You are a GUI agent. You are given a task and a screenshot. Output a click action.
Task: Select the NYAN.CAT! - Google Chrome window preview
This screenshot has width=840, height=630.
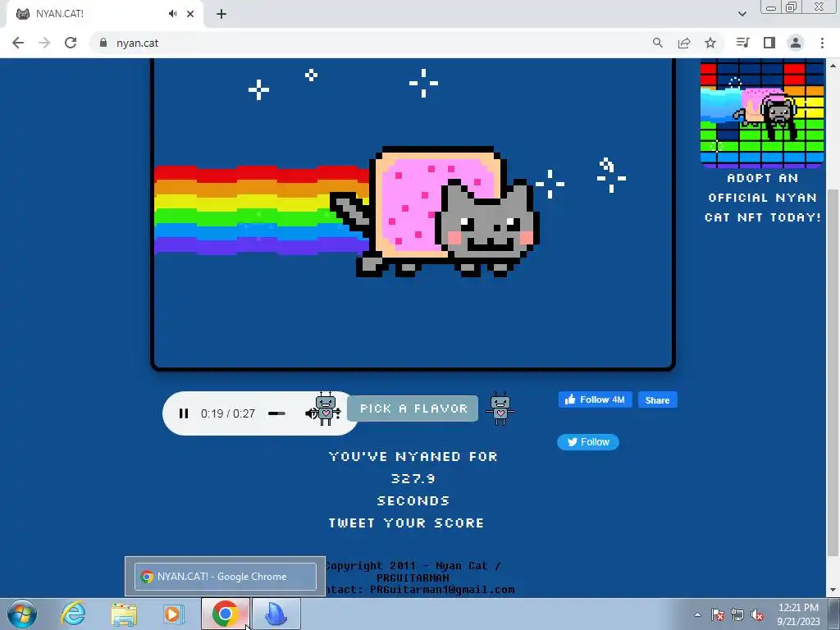tap(225, 577)
